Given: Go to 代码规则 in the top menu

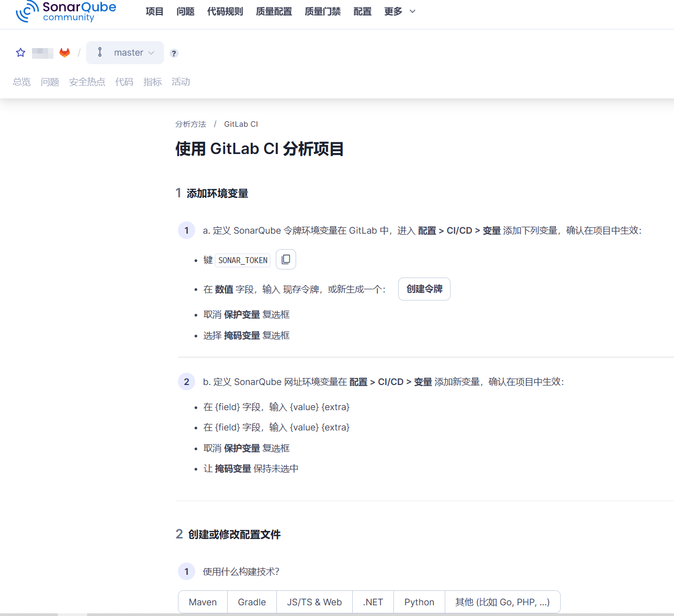Looking at the screenshot, I should coord(225,11).
